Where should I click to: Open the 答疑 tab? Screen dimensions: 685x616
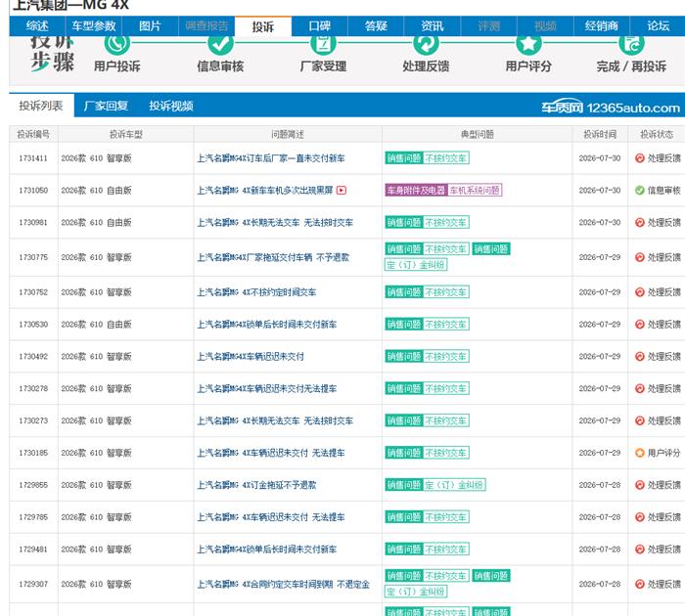(376, 26)
